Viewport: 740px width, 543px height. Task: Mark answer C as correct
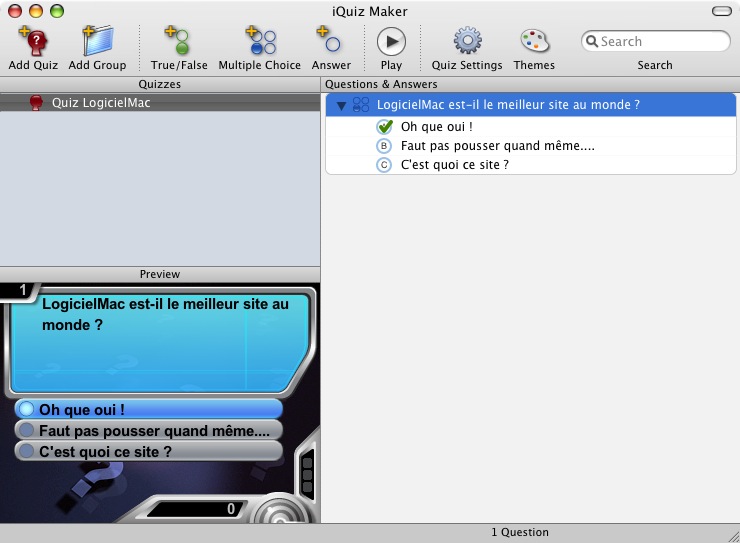[384, 165]
